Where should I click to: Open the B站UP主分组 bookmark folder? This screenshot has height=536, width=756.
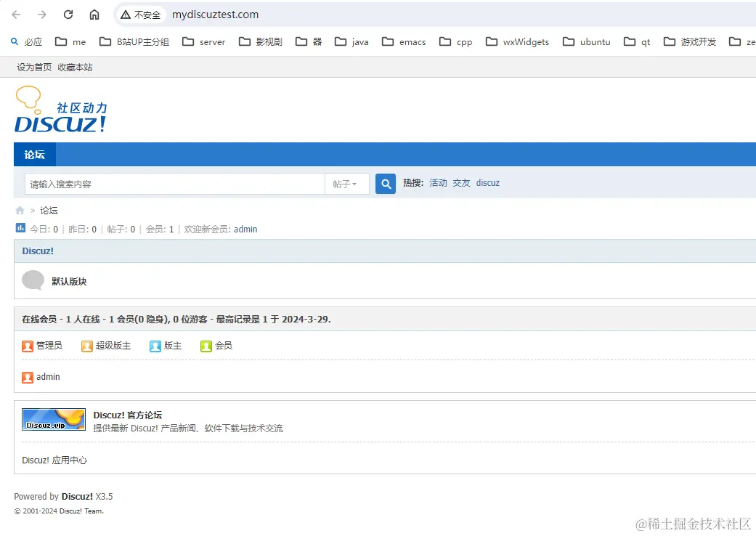(134, 42)
